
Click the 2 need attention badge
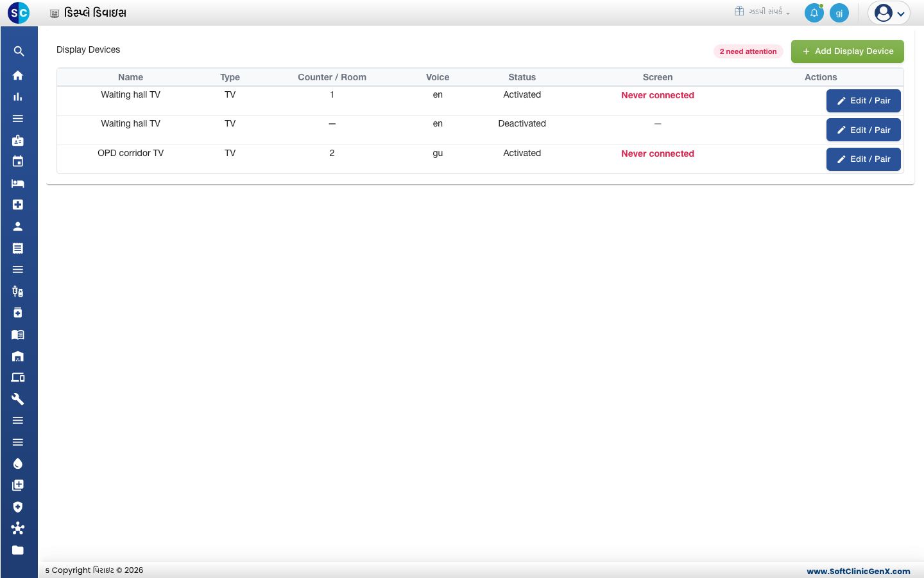pos(748,51)
